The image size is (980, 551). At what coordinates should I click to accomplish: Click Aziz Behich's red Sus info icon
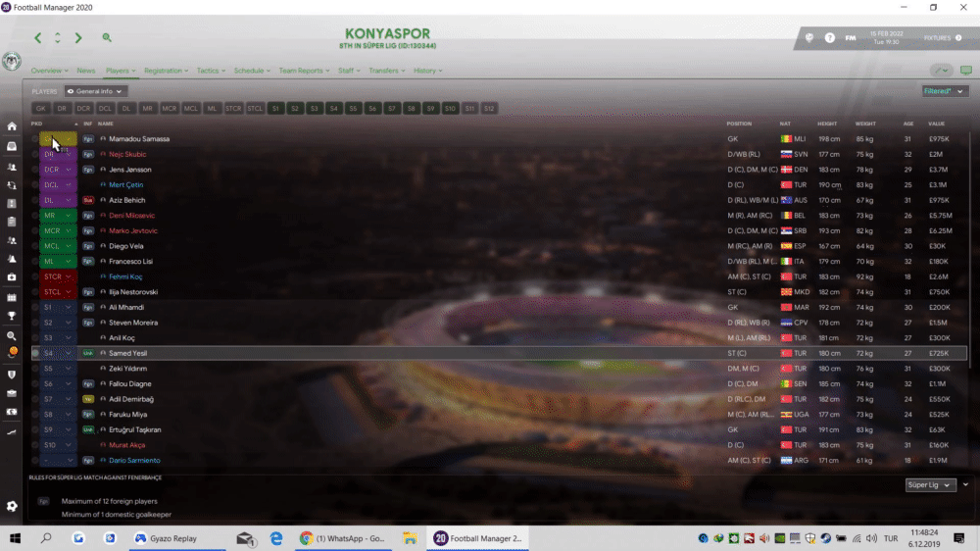coord(88,200)
